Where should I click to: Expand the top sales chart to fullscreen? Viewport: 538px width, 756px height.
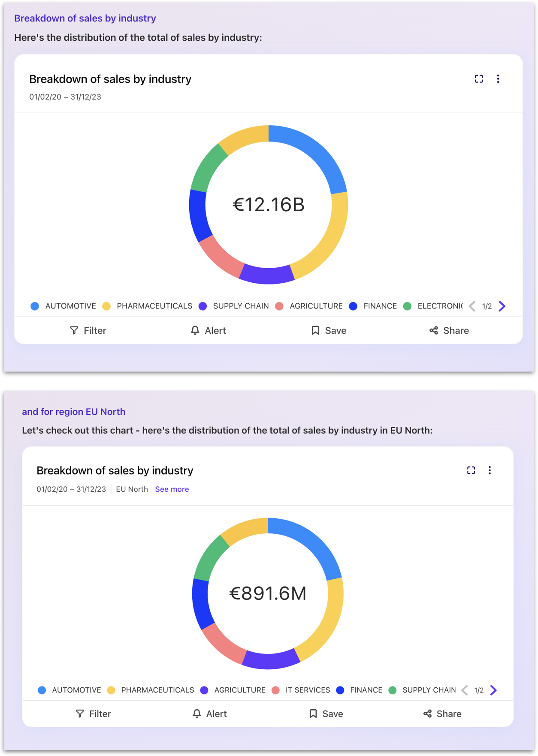(479, 79)
